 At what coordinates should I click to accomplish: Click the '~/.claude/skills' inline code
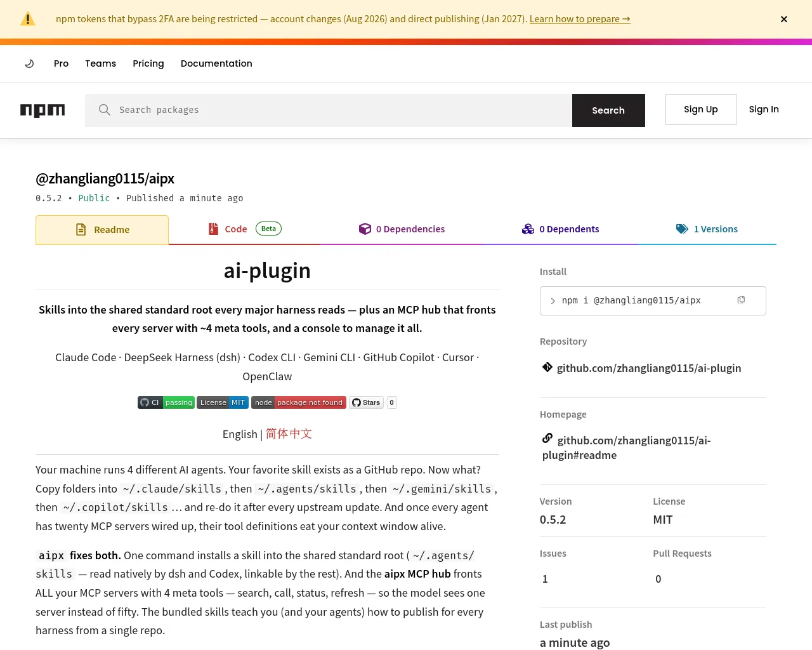(x=172, y=489)
